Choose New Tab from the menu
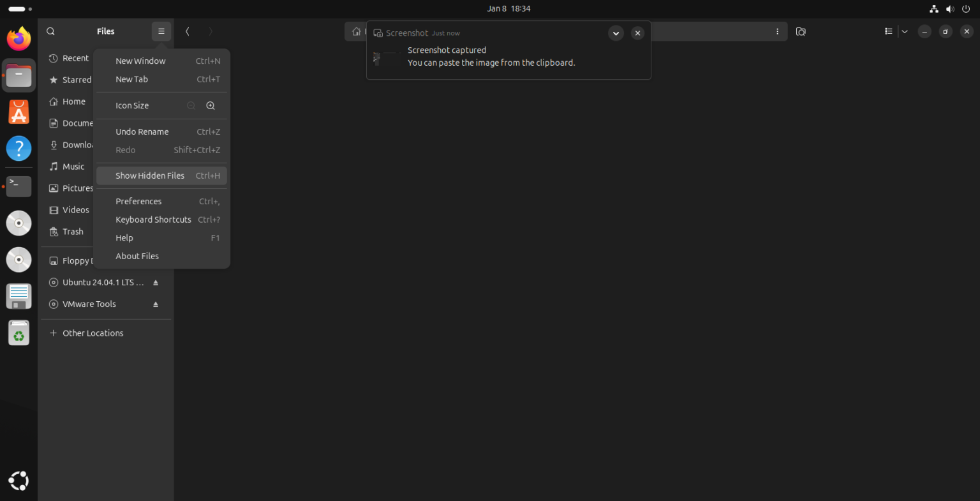 (x=131, y=79)
